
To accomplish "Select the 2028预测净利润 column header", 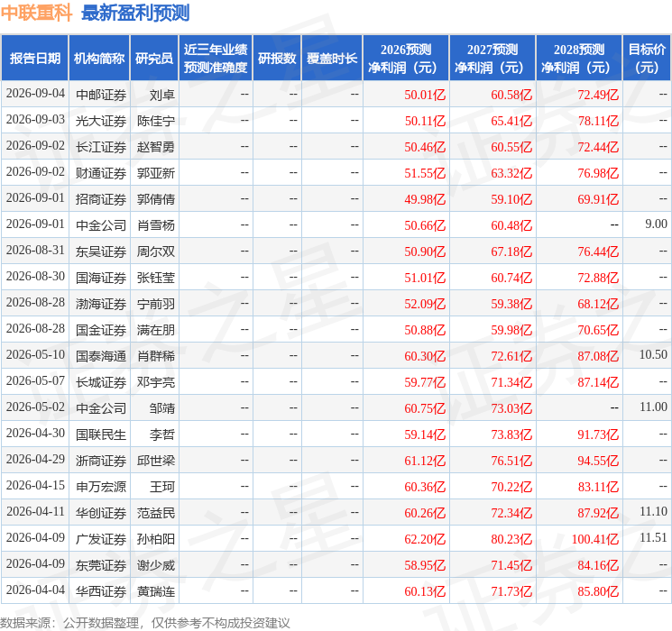I will coord(579,59).
